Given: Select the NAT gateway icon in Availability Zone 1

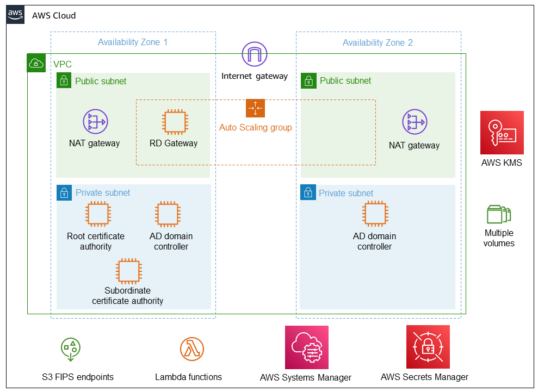Looking at the screenshot, I should [95, 121].
